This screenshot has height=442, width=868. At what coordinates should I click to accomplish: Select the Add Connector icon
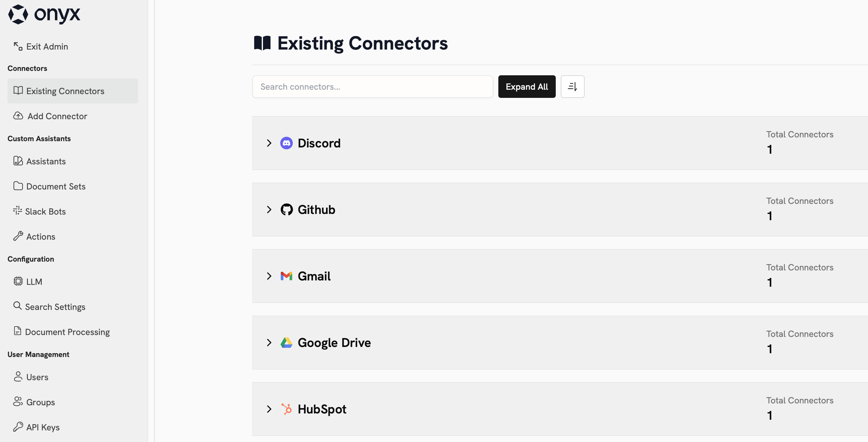click(x=18, y=116)
